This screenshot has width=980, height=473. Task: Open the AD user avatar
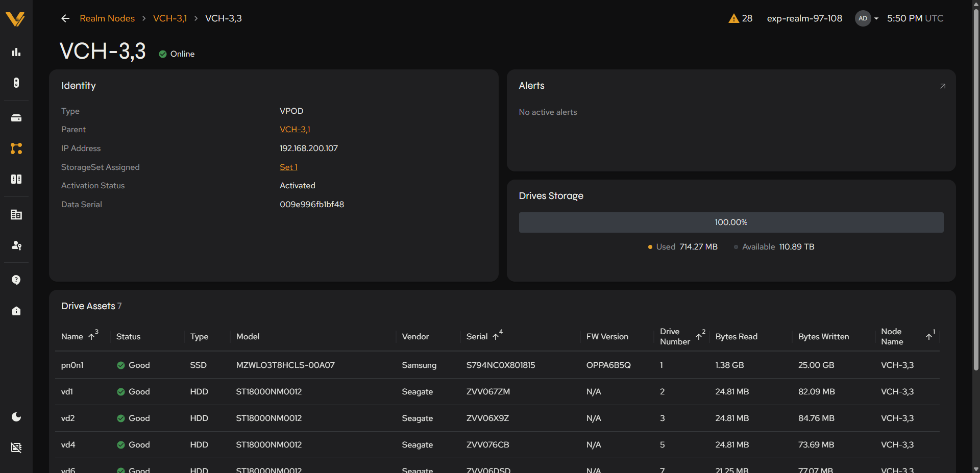(863, 18)
